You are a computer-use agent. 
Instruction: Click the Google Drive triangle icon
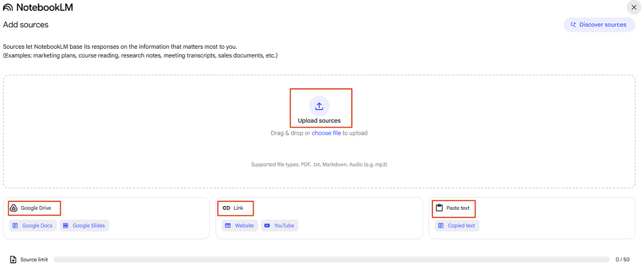[13, 208]
